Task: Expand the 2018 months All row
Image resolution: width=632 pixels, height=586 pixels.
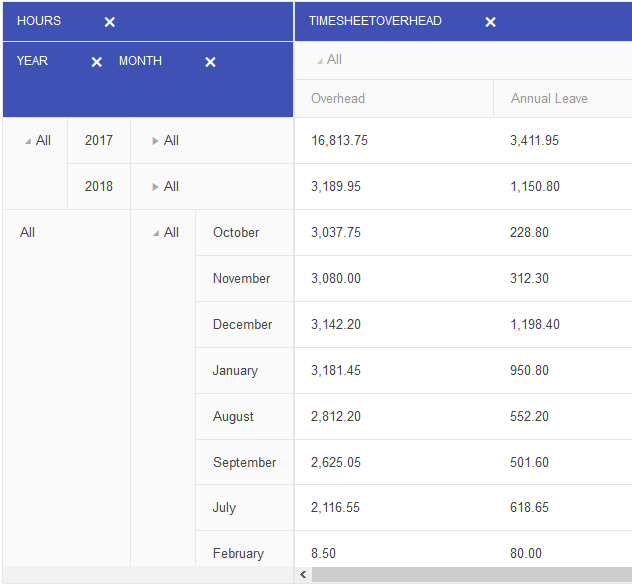Action: tap(155, 187)
